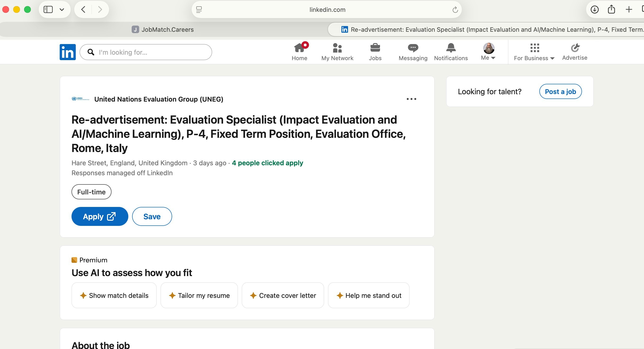The height and width of the screenshot is (349, 644).
Task: Click Help me stand out
Action: 369,295
